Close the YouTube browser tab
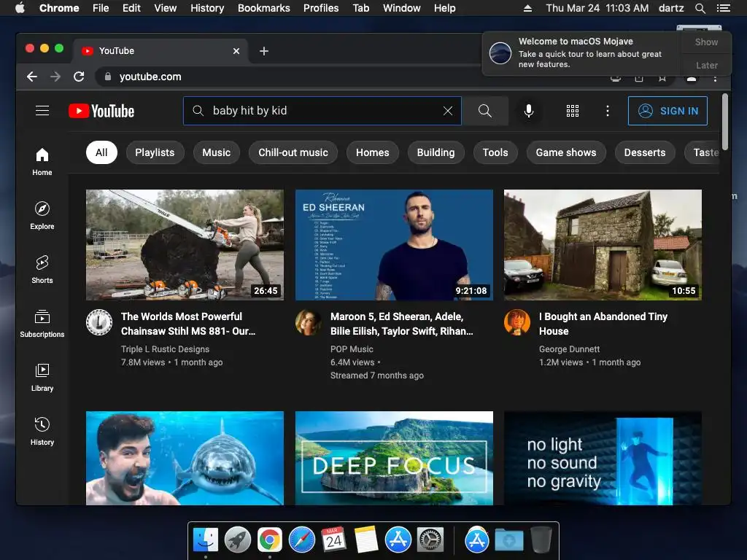 click(236, 51)
